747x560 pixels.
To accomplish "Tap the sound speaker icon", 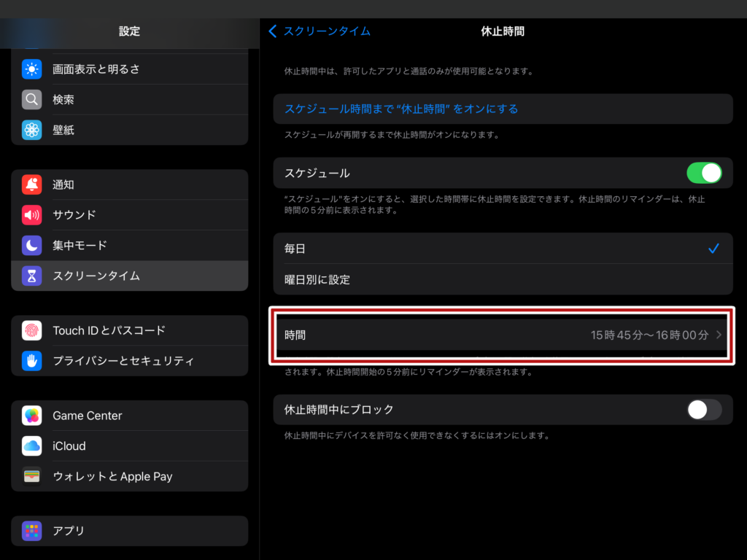I will click(31, 215).
